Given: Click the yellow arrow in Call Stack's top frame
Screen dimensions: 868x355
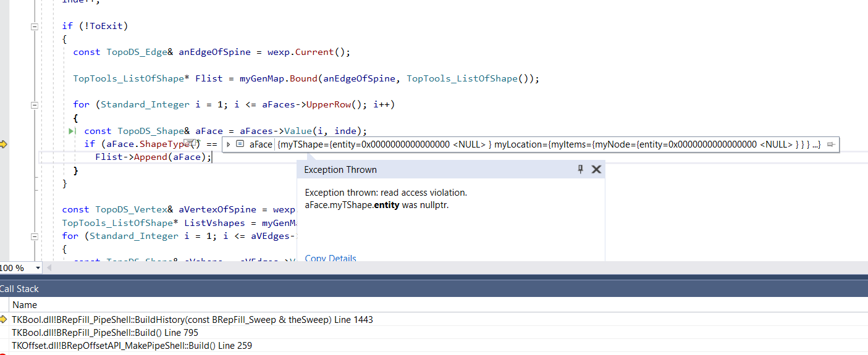Looking at the screenshot, I should pyautogui.click(x=5, y=320).
